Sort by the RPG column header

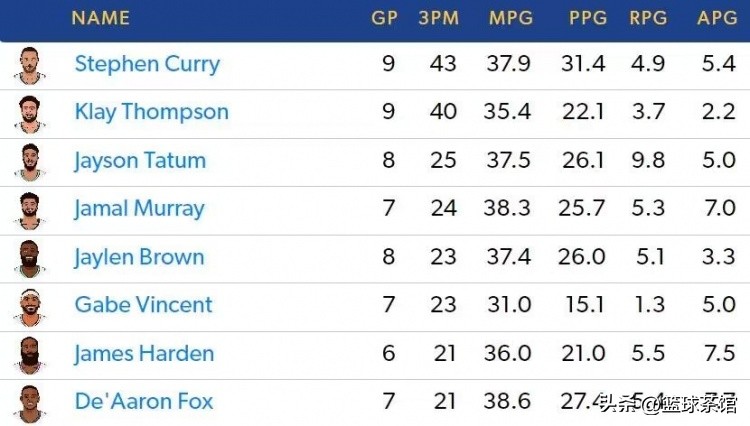point(649,18)
